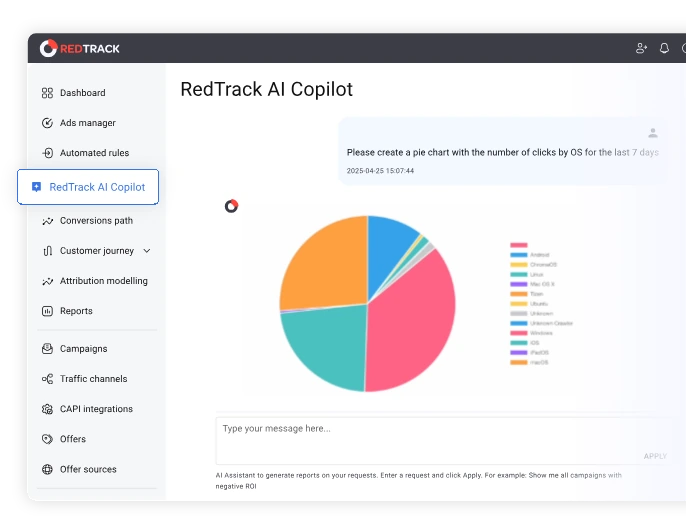Open the Attribution modelling icon

(47, 281)
